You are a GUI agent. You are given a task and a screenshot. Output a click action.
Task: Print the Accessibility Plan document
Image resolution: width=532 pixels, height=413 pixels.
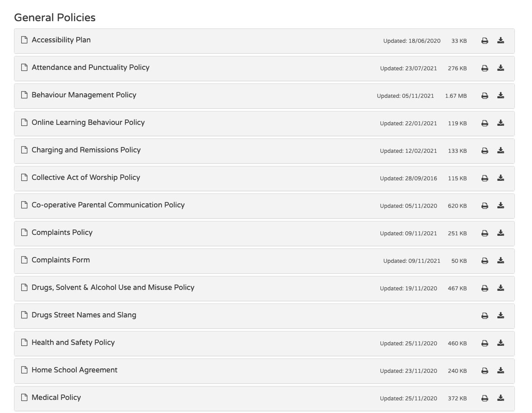click(485, 41)
